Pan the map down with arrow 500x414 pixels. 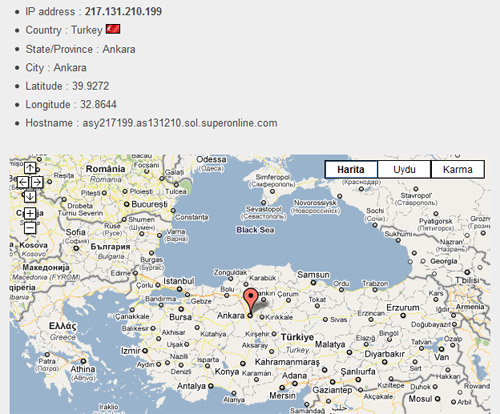pos(30,196)
